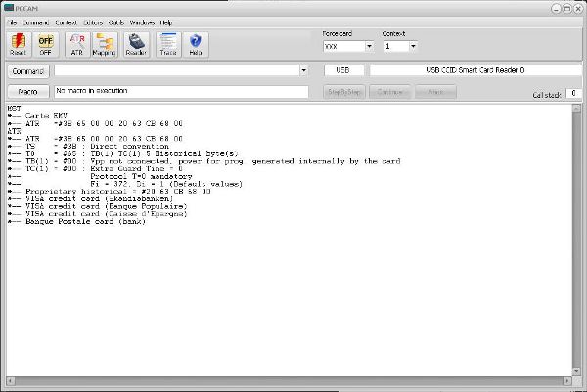Open the Reader toolbar icon
This screenshot has height=392, width=587.
[x=136, y=45]
